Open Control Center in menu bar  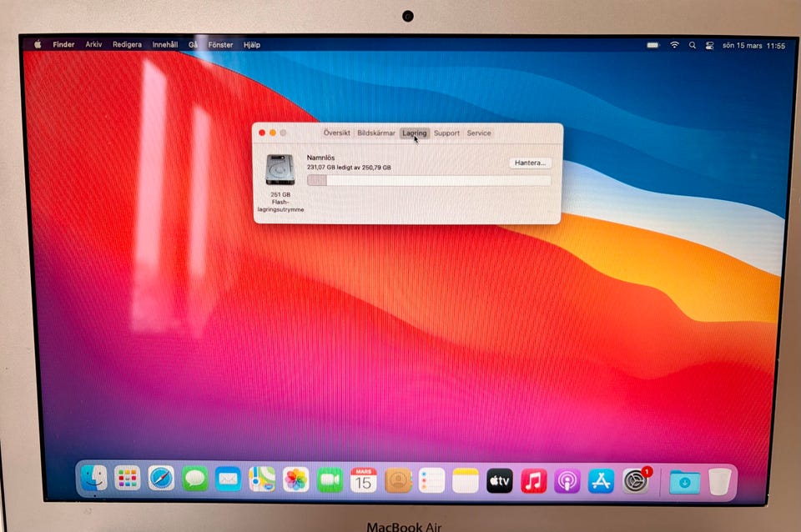(709, 45)
